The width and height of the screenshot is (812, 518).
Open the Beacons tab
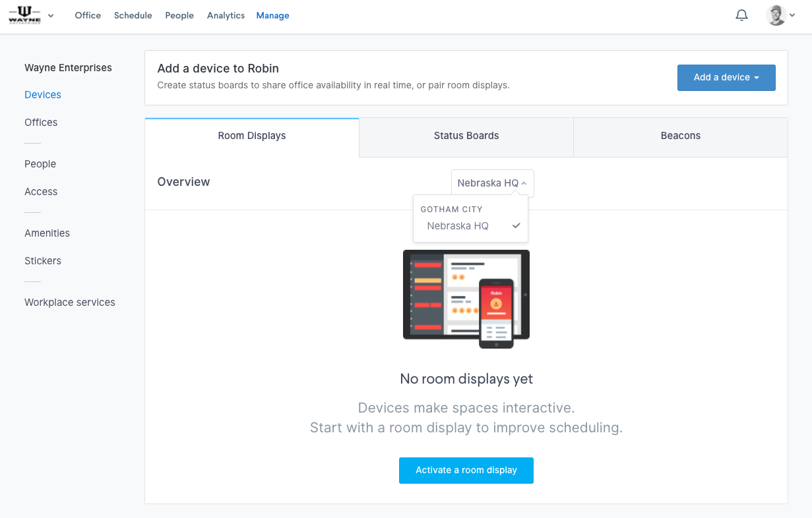(680, 135)
